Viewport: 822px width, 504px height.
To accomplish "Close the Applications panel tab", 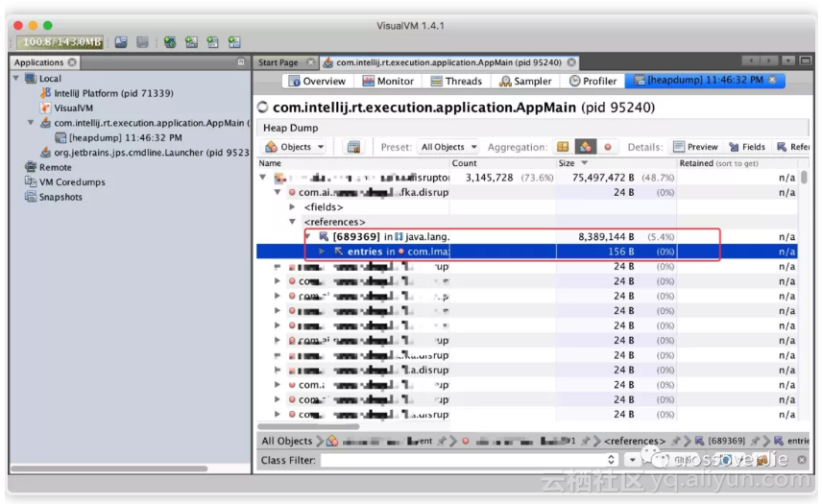I will (x=72, y=62).
